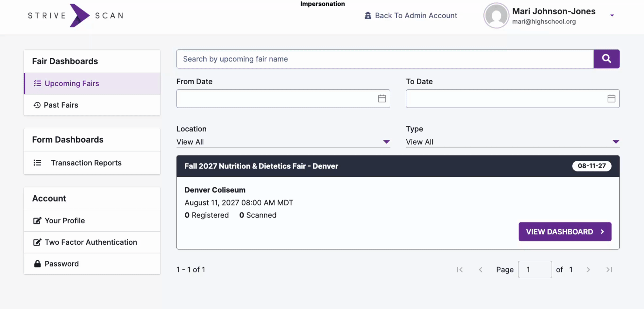
Task: Click the VIEW DASHBOARD button
Action: pos(565,232)
